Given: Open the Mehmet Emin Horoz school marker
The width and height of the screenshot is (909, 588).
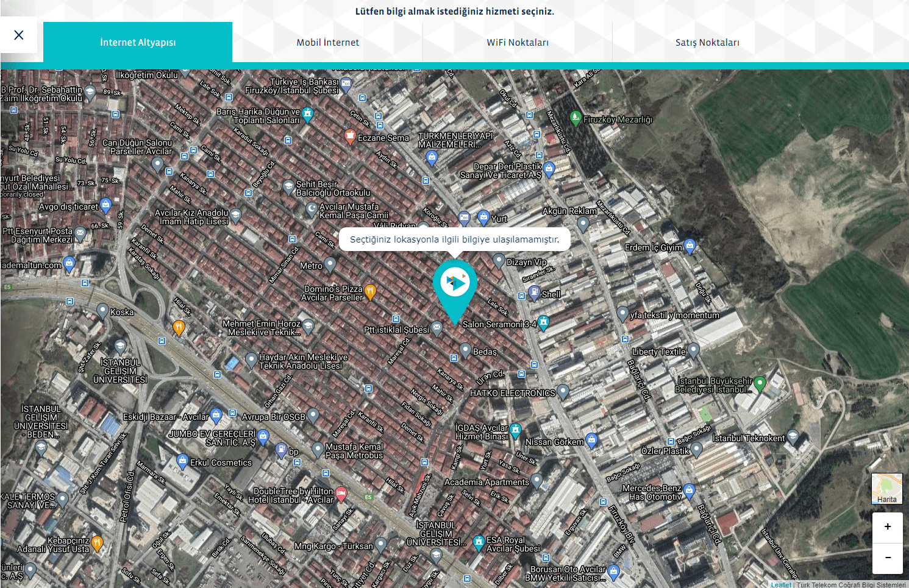Looking at the screenshot, I should [308, 326].
